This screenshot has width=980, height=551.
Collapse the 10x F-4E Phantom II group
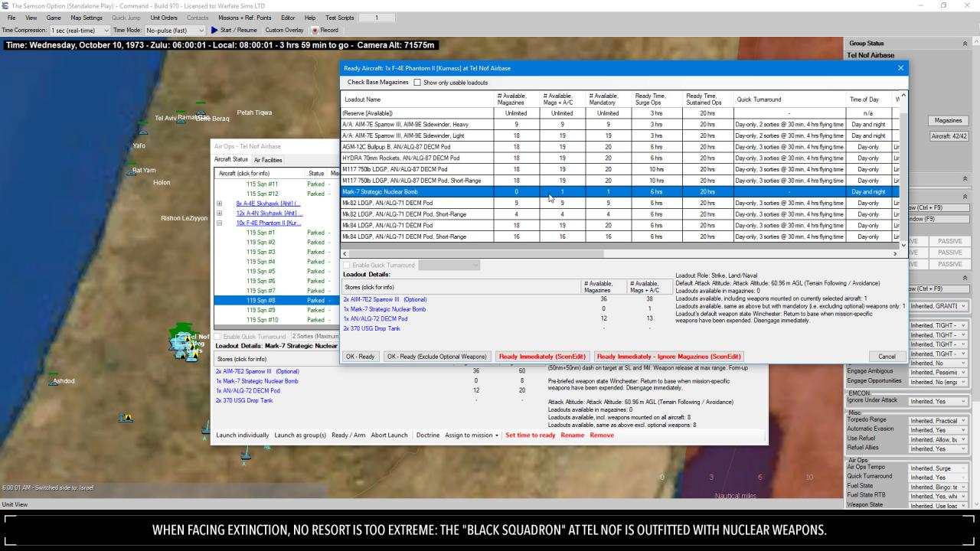coord(218,223)
